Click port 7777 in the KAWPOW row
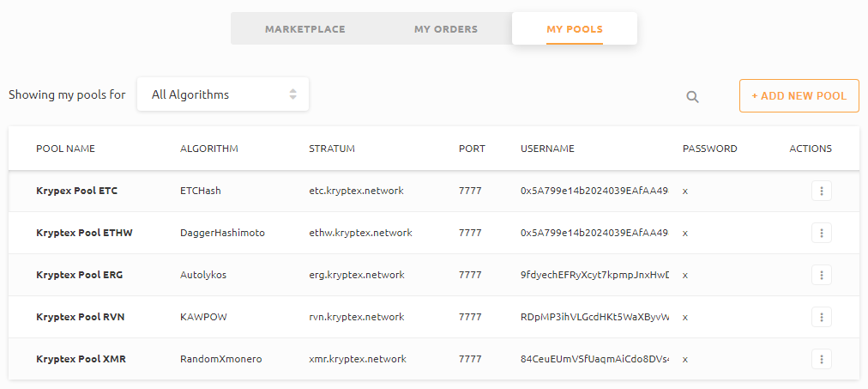The height and width of the screenshot is (389, 868). point(470,317)
